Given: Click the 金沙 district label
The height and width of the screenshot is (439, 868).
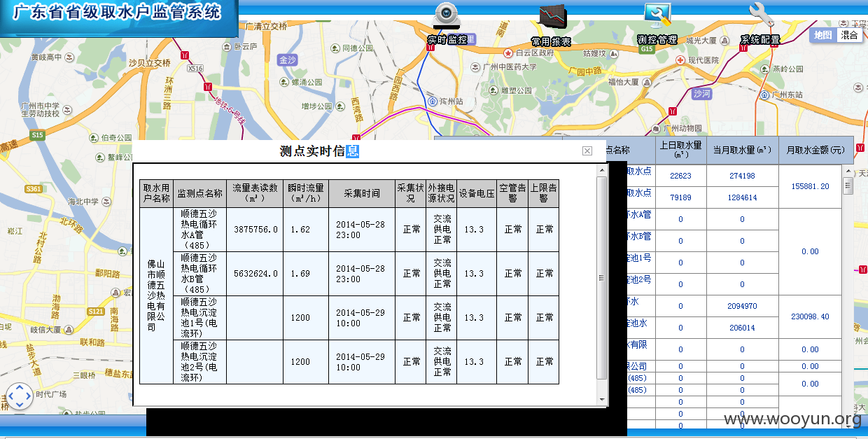Looking at the screenshot, I should click(x=288, y=60).
